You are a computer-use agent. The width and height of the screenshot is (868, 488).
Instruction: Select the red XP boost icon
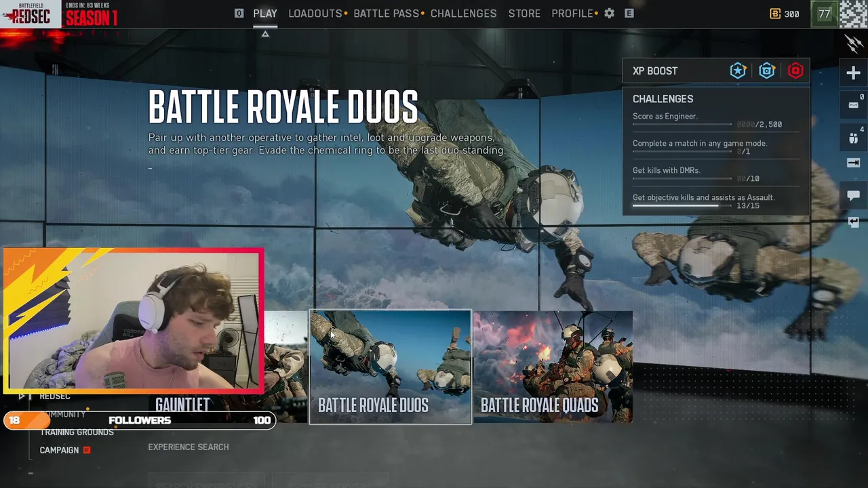(795, 70)
